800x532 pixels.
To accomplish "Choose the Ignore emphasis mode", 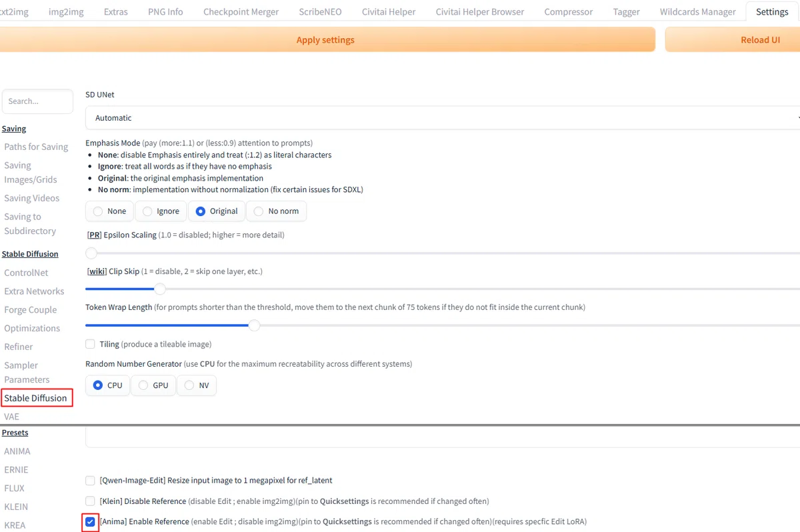I will click(x=161, y=211).
